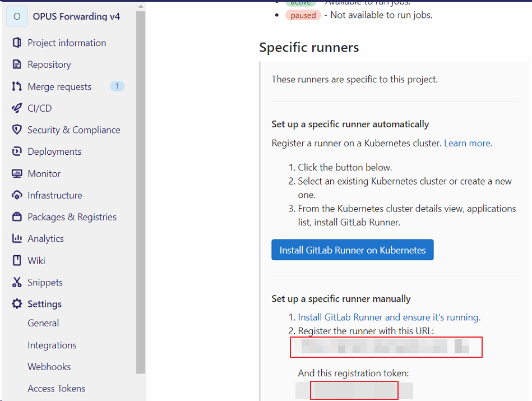532x401 pixels.
Task: Click the Specific runners heading
Action: [309, 48]
